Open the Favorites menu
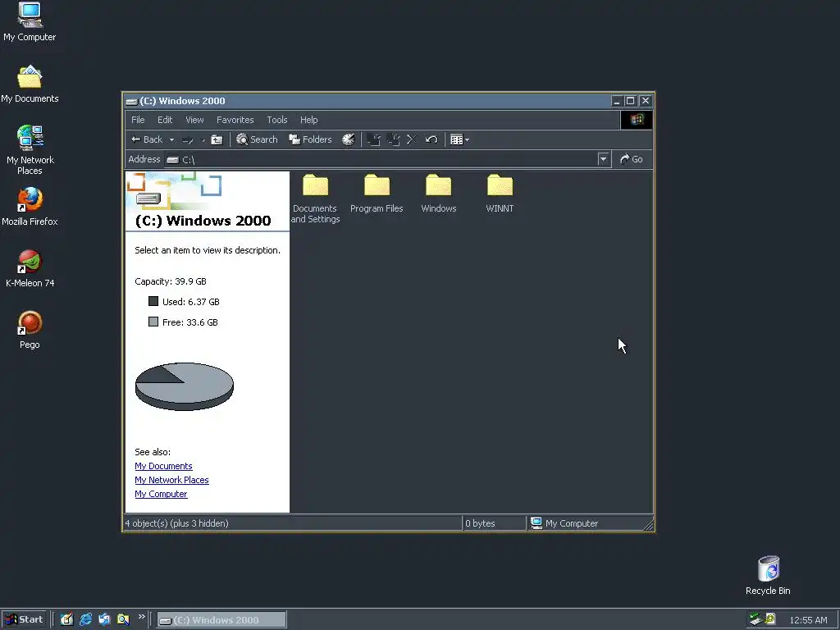This screenshot has width=840, height=630. click(x=235, y=120)
